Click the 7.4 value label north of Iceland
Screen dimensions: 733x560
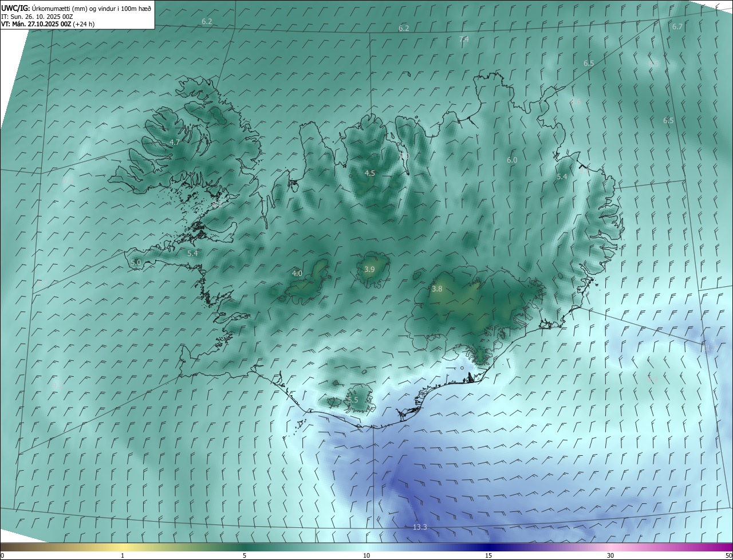(x=464, y=39)
